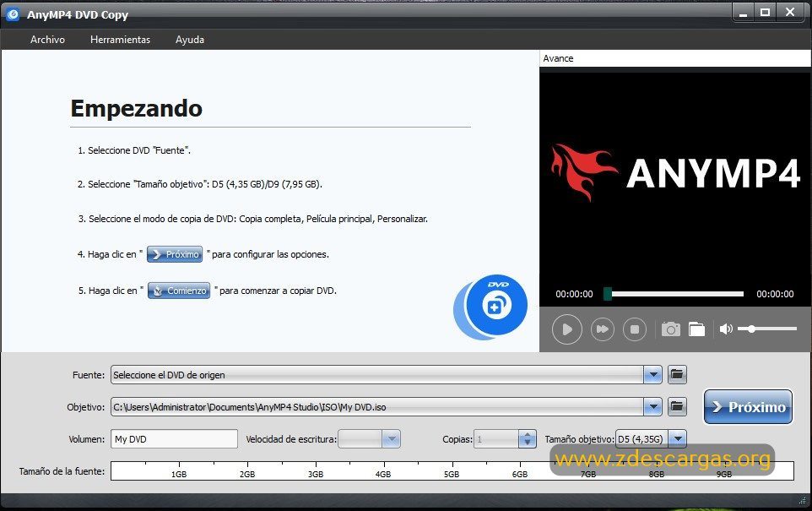
Task: Maximize the AnyMP4 DVD Copy window
Action: coord(765,13)
